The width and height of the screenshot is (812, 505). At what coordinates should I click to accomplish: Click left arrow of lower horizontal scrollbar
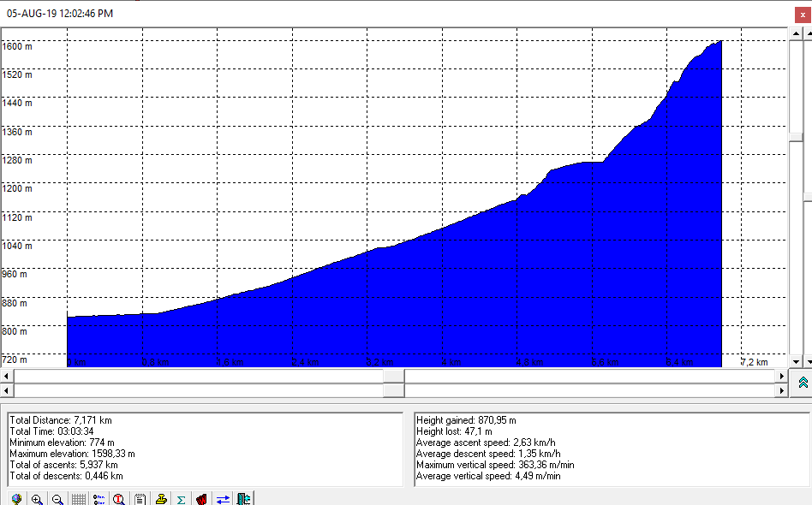(6, 390)
